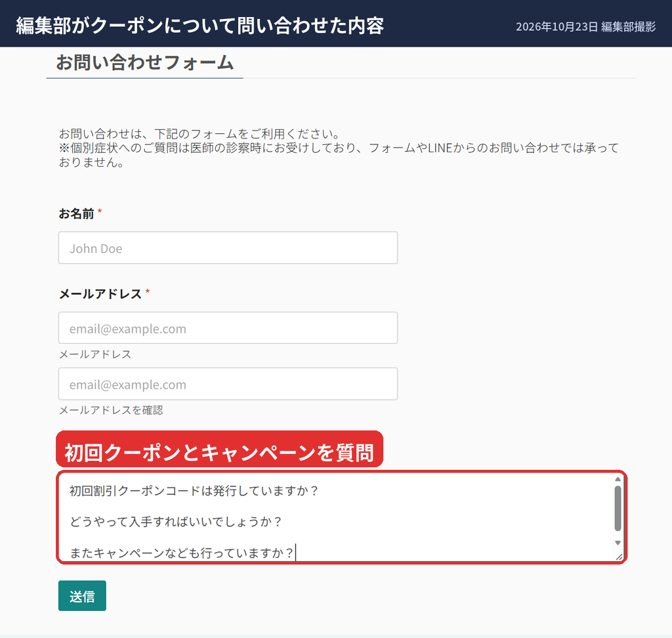The width and height of the screenshot is (672, 638).
Task: Click the line 初回割引クーポンコードは発行していますか？
Action: pyautogui.click(x=194, y=491)
